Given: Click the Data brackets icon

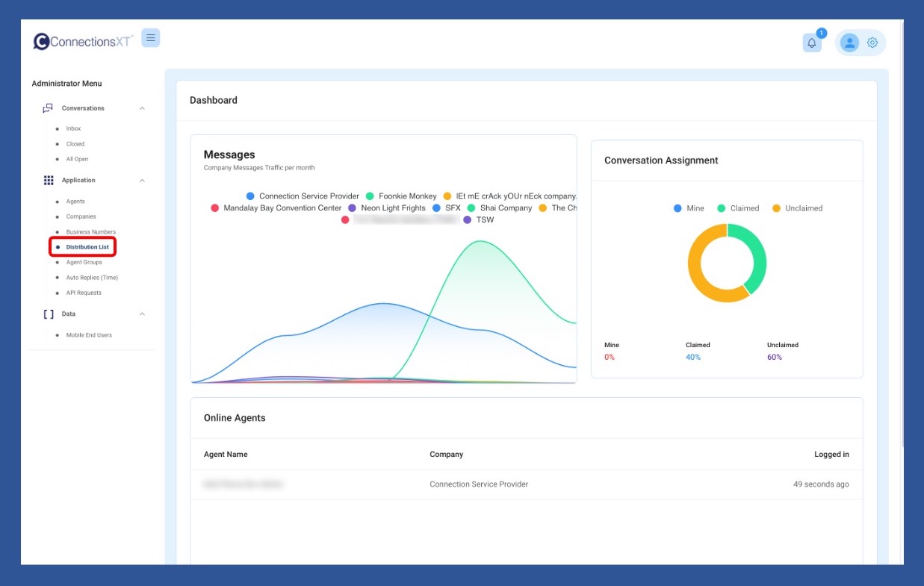Looking at the screenshot, I should point(49,314).
